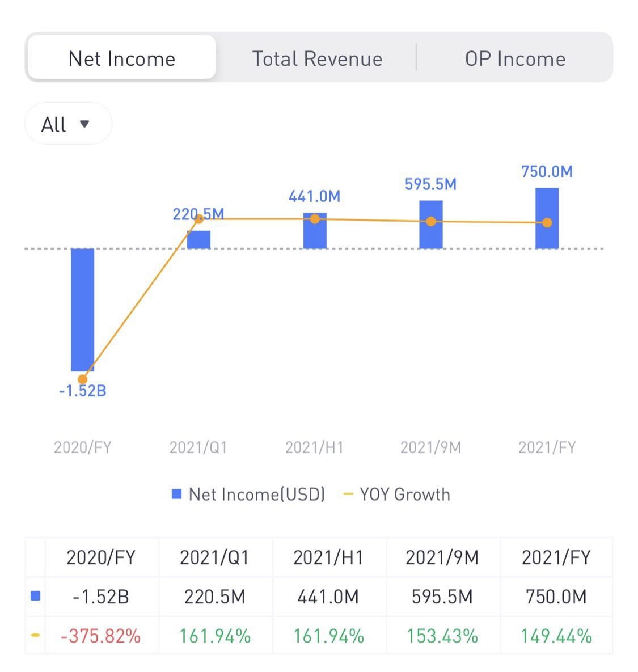638x672 pixels.
Task: Click the 441.0M label above the chart bar
Action: coord(315,196)
